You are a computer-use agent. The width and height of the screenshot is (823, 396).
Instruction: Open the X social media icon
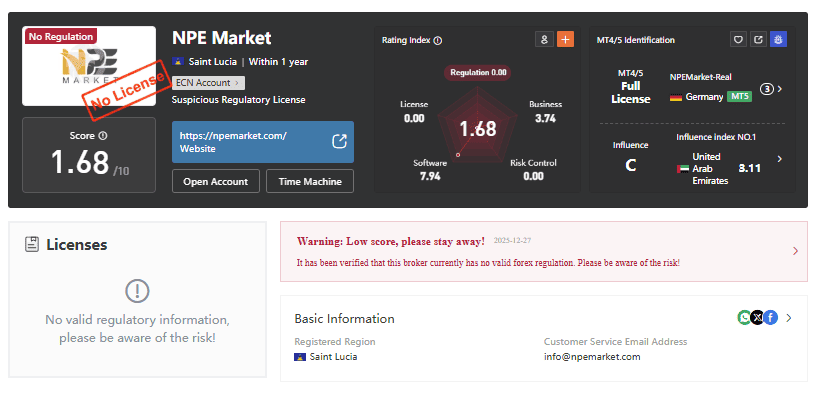coord(757,317)
